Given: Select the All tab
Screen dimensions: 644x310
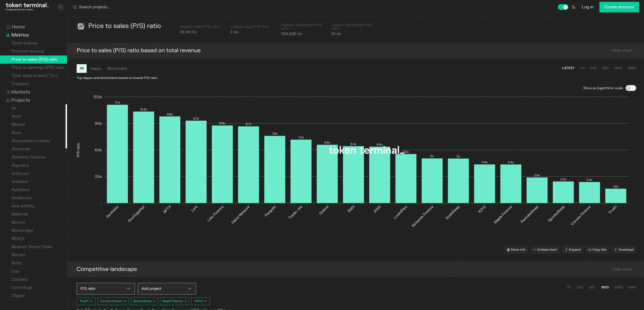Looking at the screenshot, I should [x=81, y=69].
